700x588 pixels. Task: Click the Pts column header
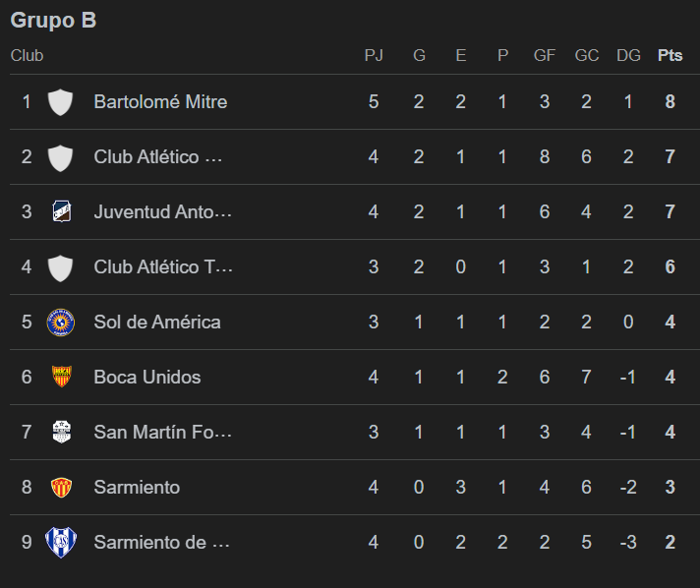[x=670, y=55]
